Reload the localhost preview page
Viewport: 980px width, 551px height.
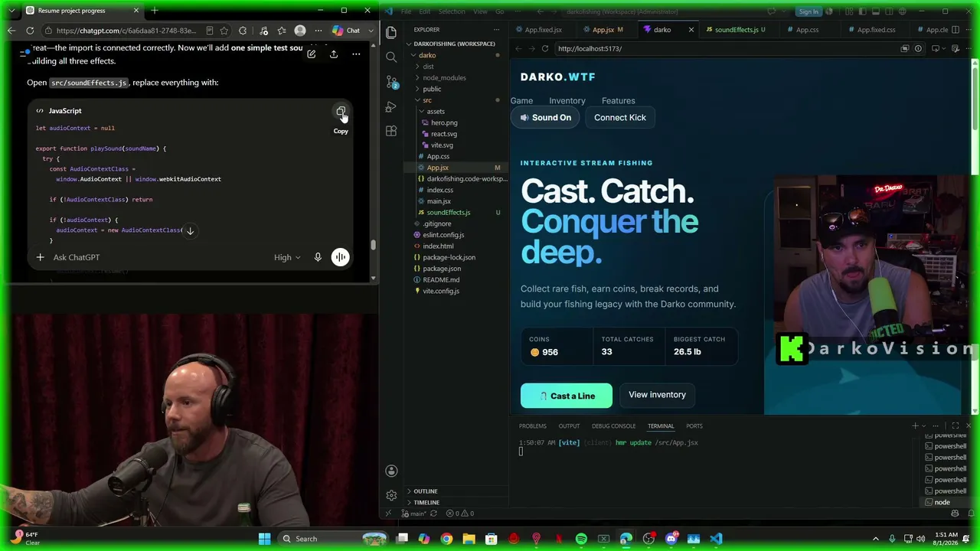click(x=545, y=48)
